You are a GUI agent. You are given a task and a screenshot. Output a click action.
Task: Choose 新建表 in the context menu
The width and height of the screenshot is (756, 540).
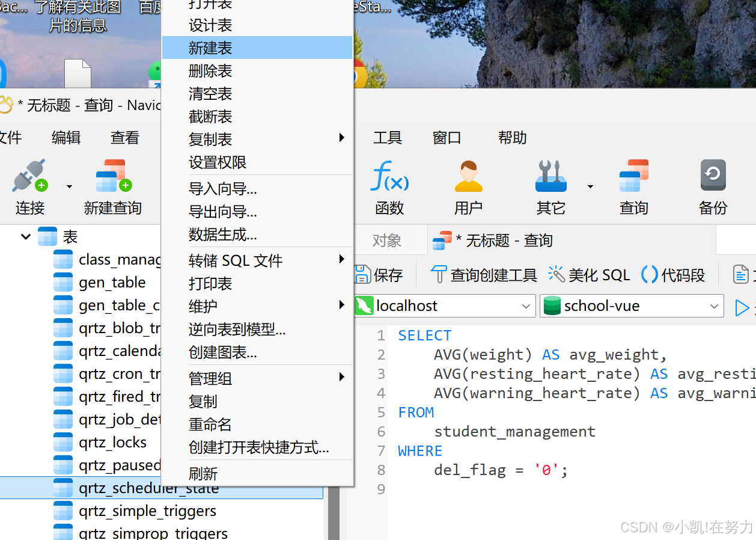pyautogui.click(x=257, y=48)
